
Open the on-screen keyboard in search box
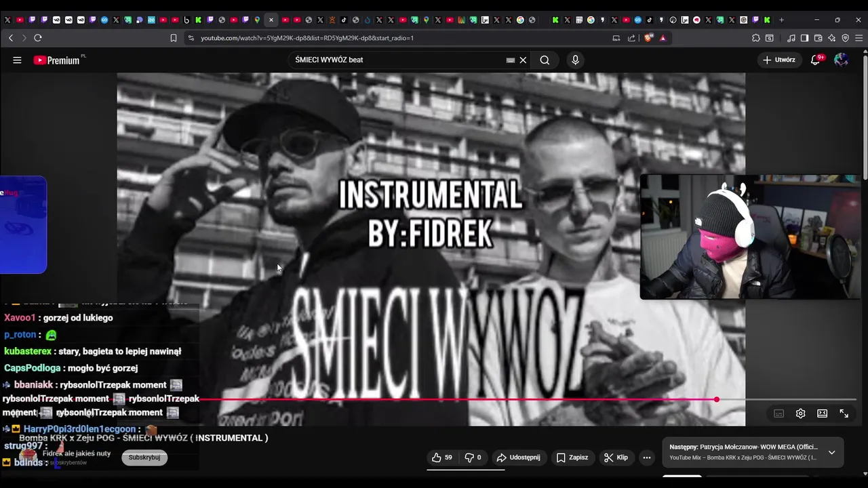pyautogui.click(x=511, y=60)
